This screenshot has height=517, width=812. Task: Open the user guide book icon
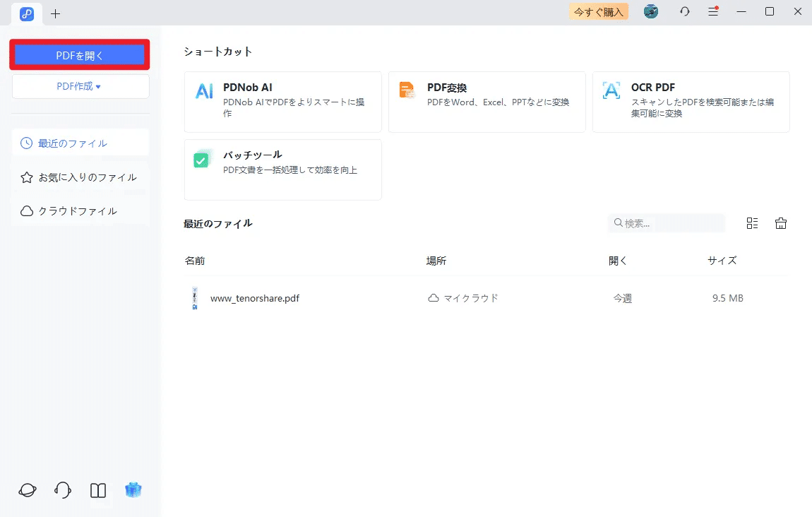(97, 489)
